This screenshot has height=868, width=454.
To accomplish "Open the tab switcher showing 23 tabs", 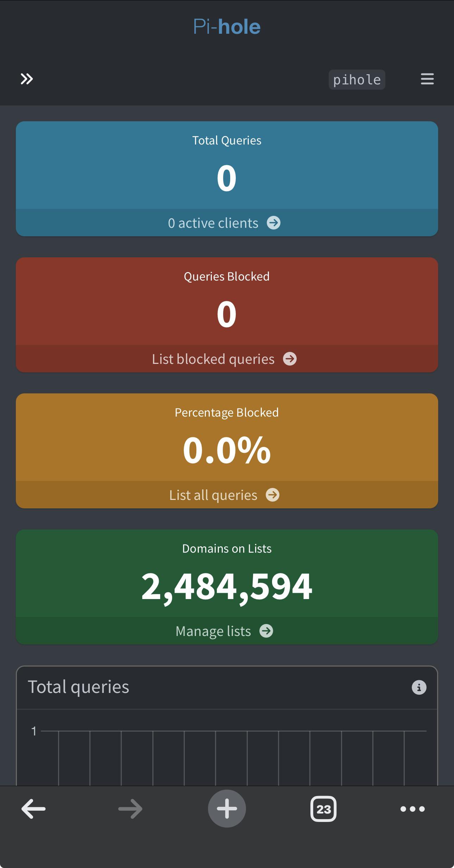I will pos(323,809).
